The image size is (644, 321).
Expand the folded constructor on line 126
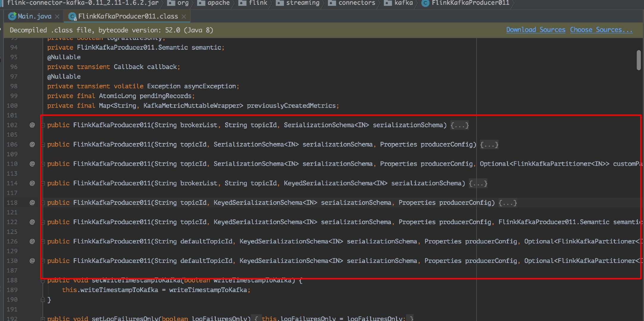43,242
